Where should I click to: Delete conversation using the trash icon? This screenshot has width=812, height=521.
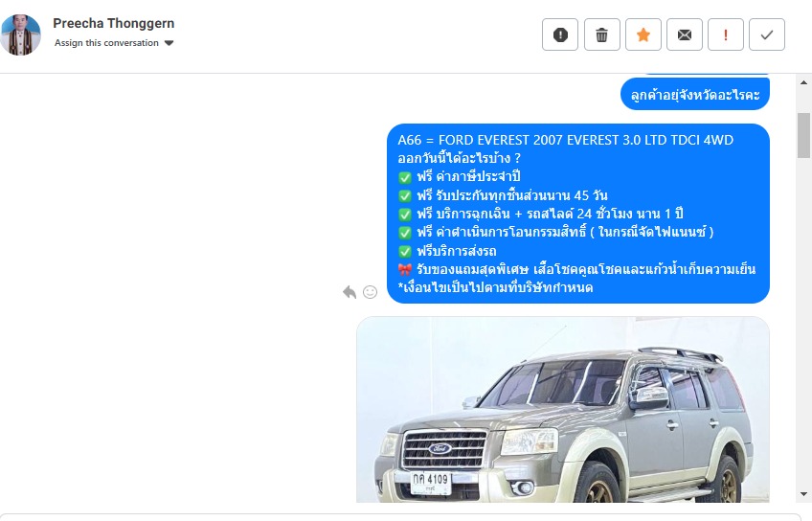click(601, 34)
